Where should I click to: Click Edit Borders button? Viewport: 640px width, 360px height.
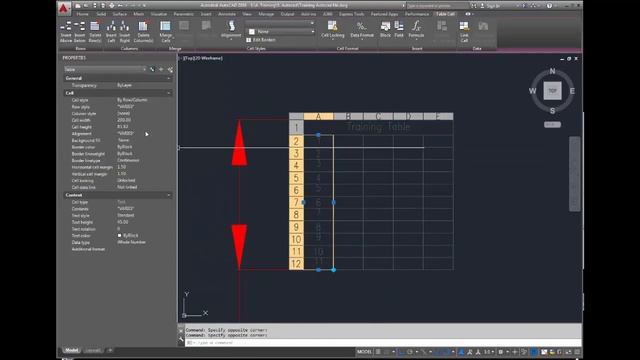(261, 40)
